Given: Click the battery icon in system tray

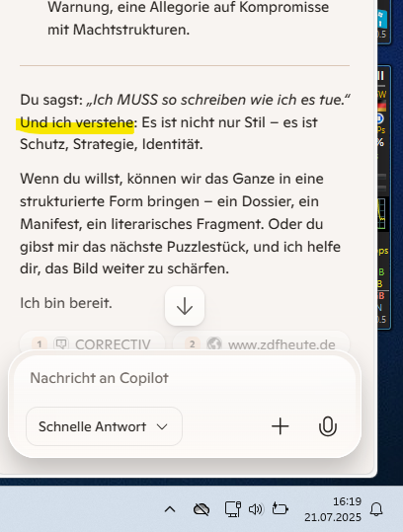Looking at the screenshot, I should click(281, 509).
